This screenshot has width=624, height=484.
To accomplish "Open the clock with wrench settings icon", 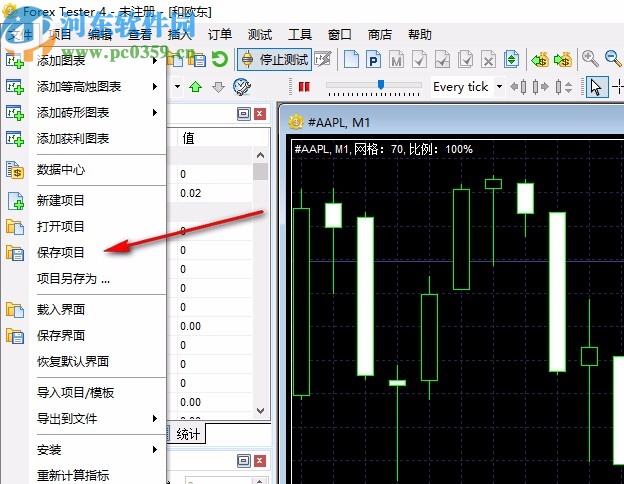I will [242, 86].
